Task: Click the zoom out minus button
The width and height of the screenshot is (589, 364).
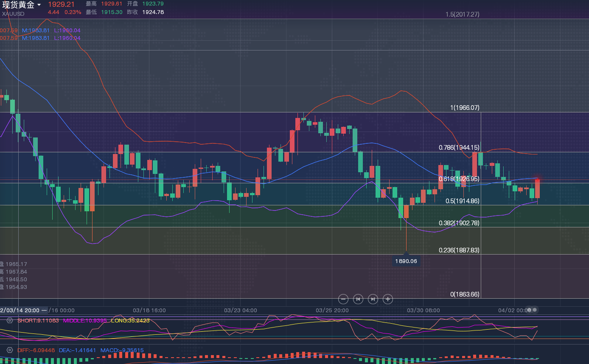Action: [343, 299]
